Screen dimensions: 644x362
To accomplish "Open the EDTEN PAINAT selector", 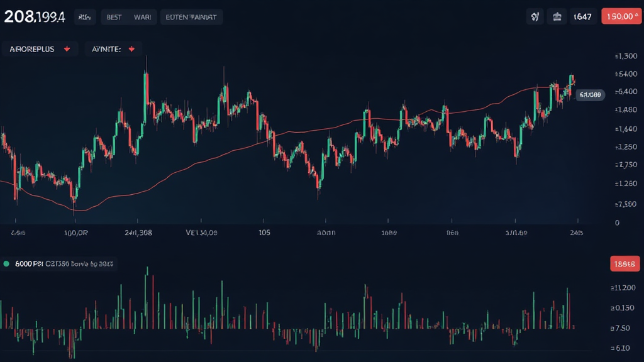I will tap(192, 17).
